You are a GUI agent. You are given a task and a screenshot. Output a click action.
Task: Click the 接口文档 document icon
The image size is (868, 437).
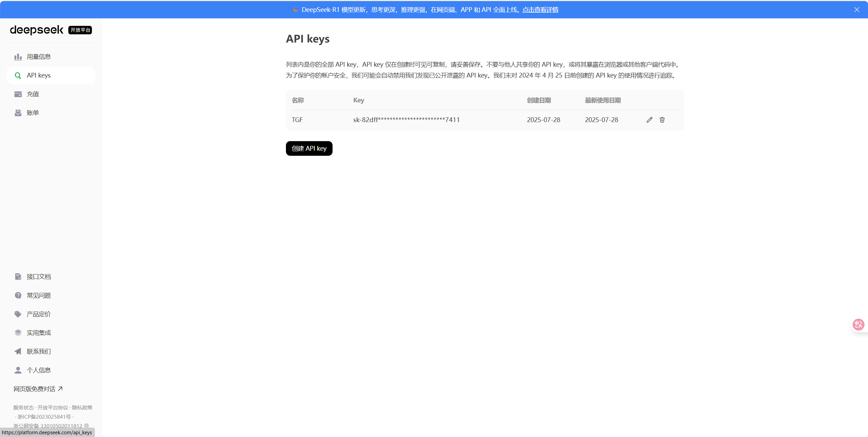point(18,277)
